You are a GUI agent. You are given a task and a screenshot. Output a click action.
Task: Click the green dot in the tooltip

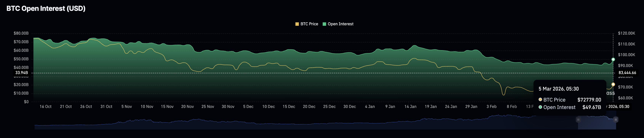click(540, 107)
